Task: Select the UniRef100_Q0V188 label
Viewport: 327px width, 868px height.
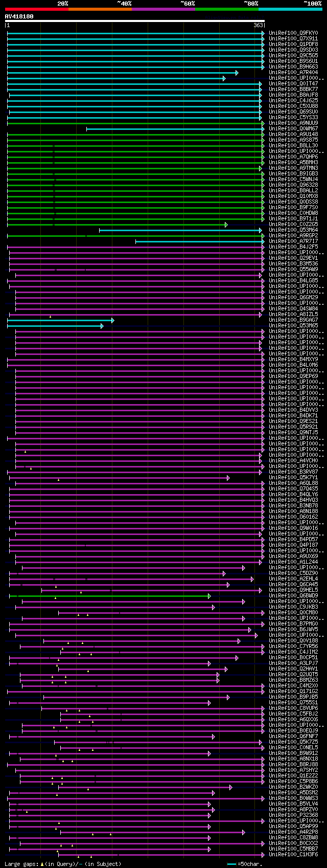Action: coord(293,640)
